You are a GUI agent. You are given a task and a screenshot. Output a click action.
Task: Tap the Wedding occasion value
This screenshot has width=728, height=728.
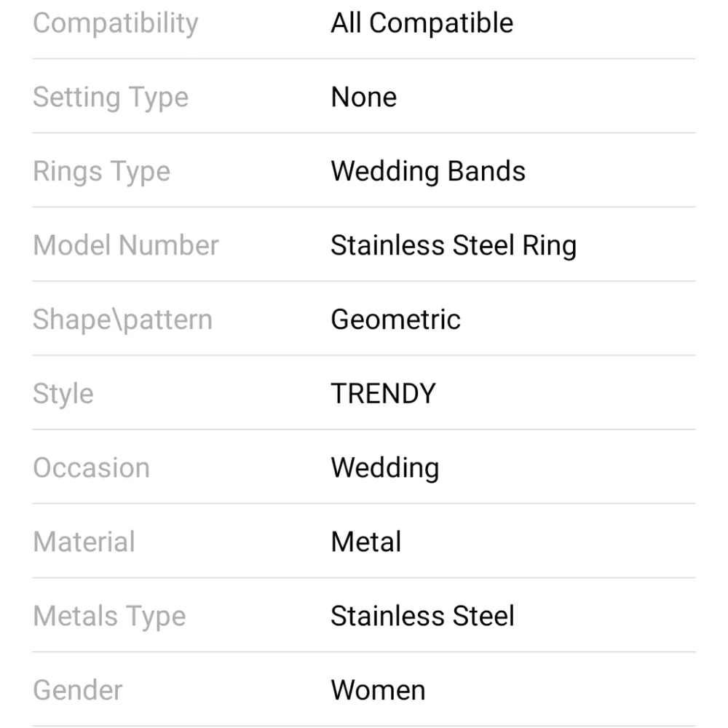point(385,468)
